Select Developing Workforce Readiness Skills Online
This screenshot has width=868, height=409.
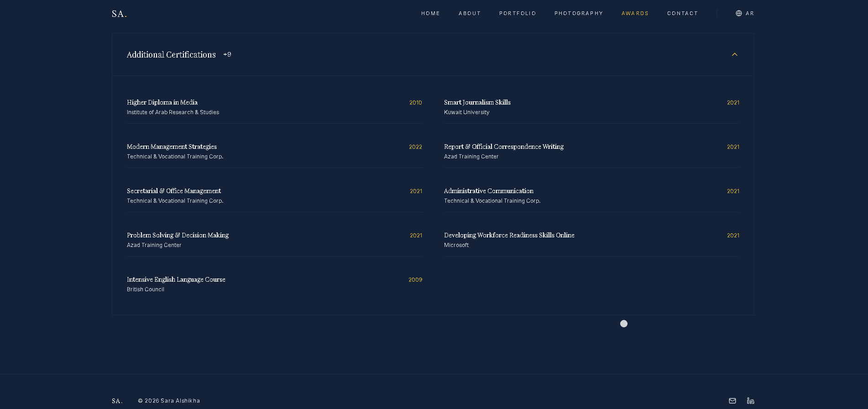tap(509, 235)
